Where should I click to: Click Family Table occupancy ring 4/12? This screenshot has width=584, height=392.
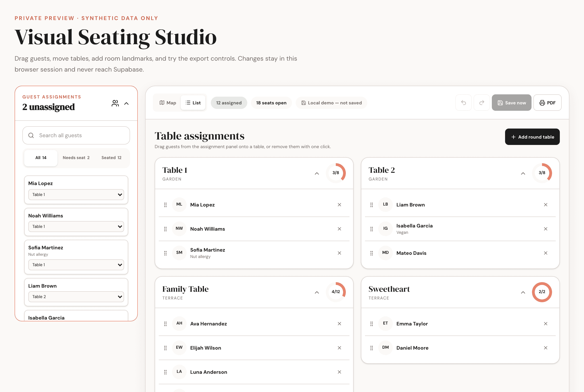pos(336,292)
